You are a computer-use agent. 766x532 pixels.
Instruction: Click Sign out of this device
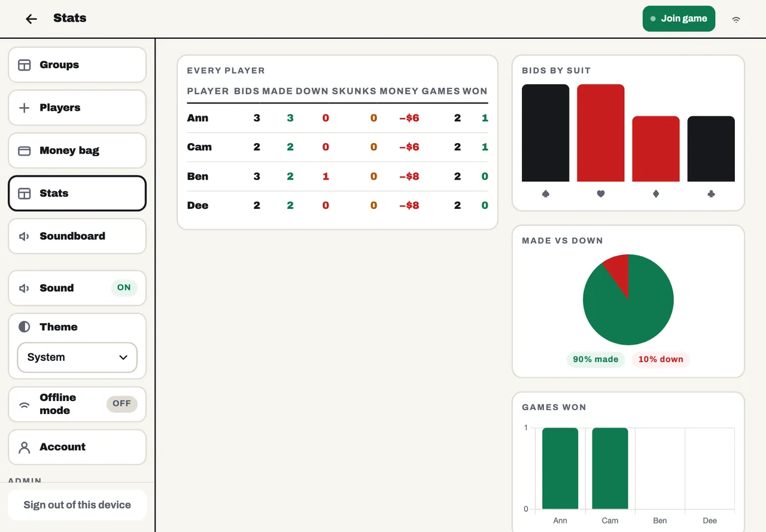77,505
